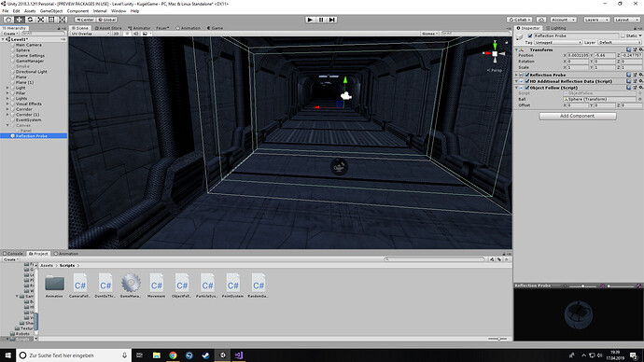The image size is (644, 362).
Task: Open the cloud Services icon button
Action: 541,20
